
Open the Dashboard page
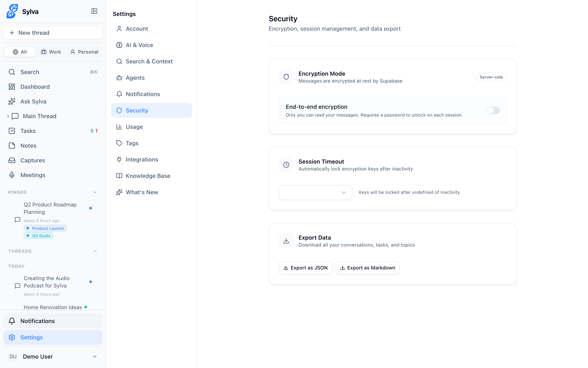click(53, 87)
